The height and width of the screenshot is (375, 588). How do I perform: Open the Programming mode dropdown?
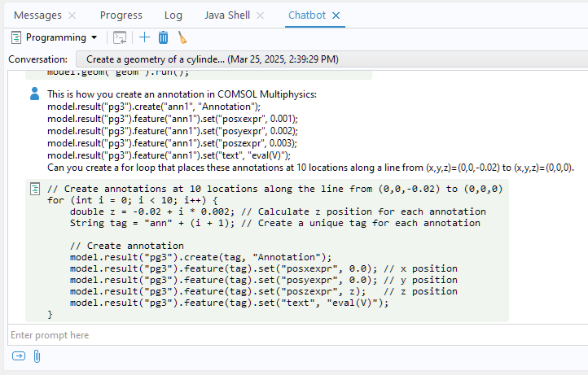click(x=54, y=37)
